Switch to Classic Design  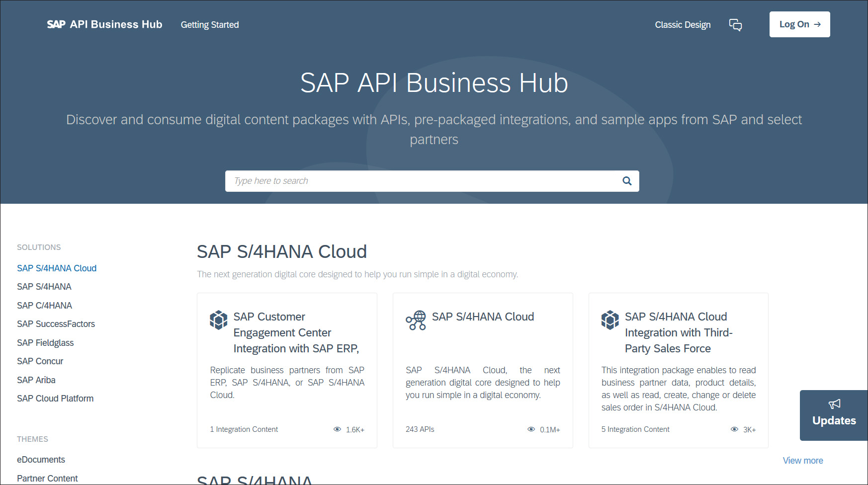click(683, 25)
